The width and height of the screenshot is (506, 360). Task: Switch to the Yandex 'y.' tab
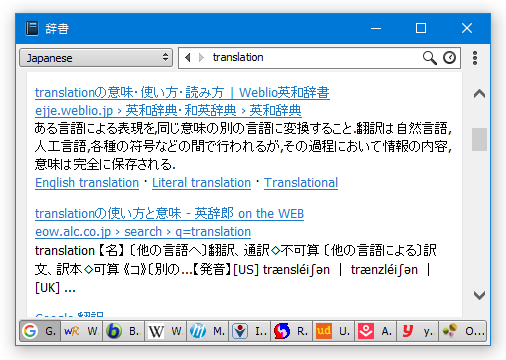point(417,331)
